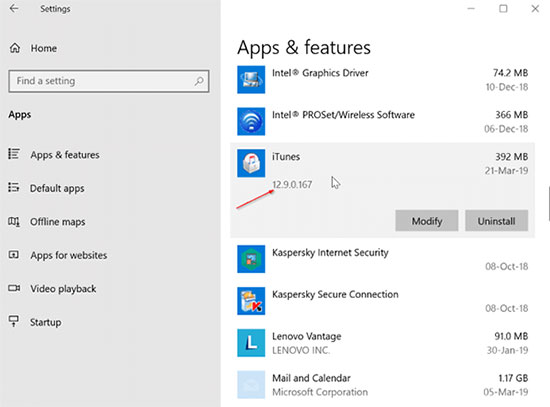Select the Kaspersky Secure Connection entry name

[x=335, y=294]
